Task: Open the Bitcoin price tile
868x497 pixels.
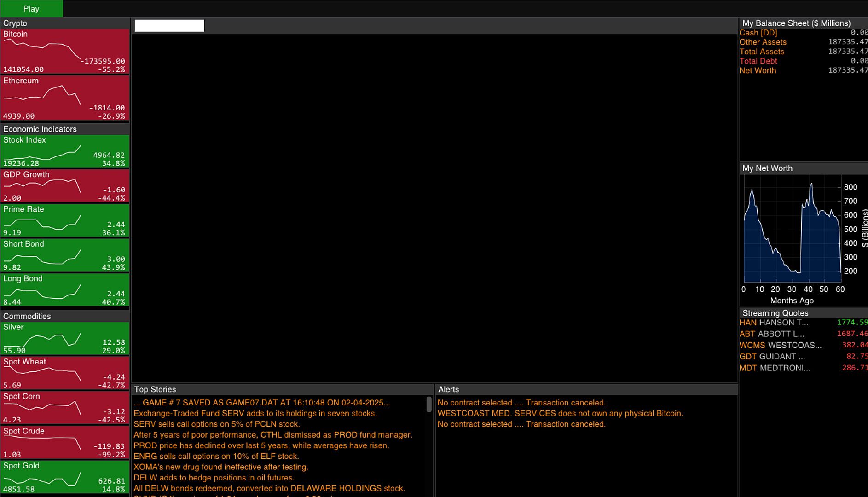Action: click(65, 51)
